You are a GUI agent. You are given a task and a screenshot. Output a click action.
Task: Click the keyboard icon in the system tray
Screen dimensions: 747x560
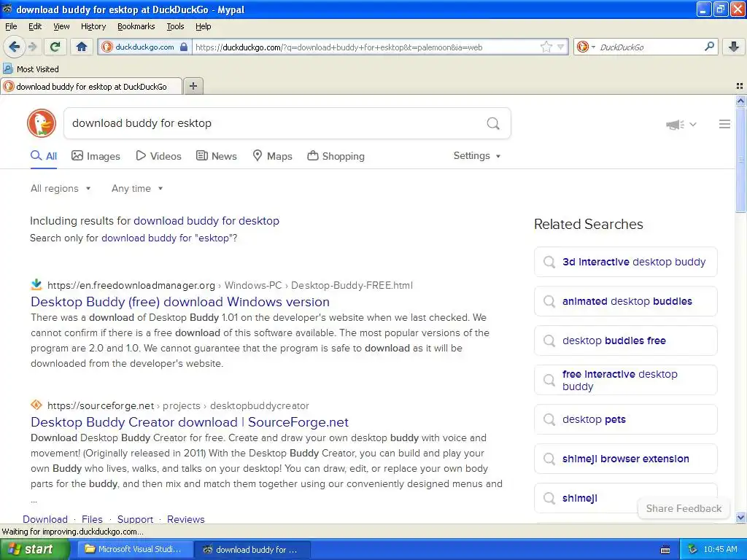tap(665, 550)
